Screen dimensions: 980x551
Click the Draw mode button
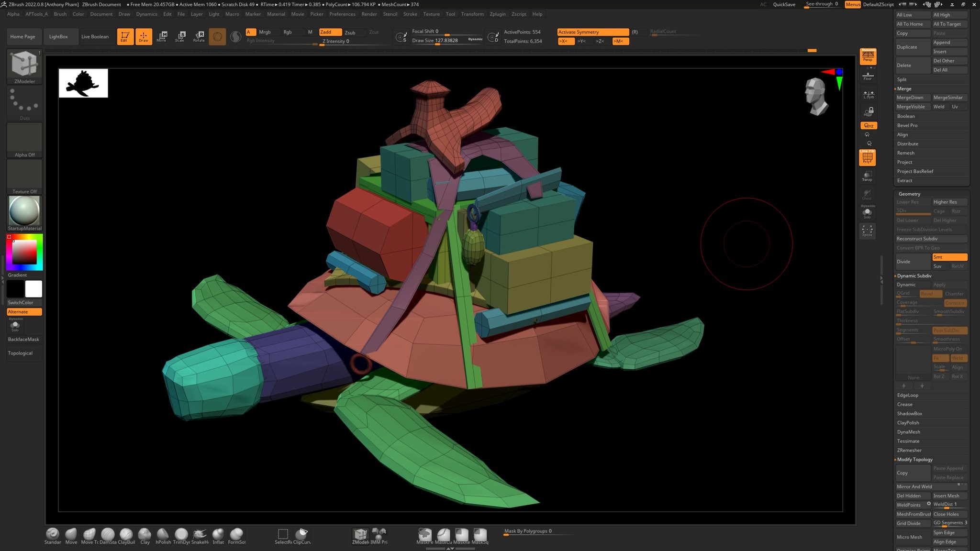144,36
